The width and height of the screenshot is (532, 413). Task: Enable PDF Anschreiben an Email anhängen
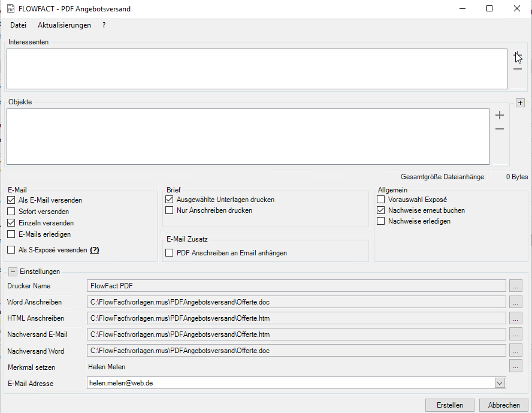click(170, 253)
